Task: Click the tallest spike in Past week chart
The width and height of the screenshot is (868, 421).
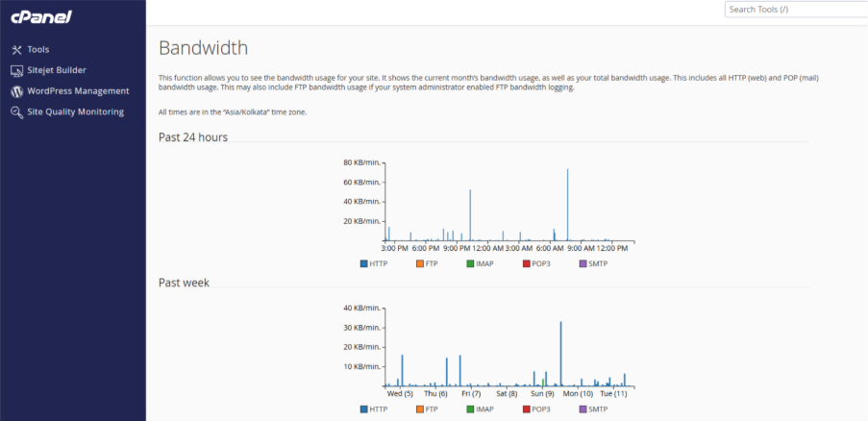Action: 560,354
